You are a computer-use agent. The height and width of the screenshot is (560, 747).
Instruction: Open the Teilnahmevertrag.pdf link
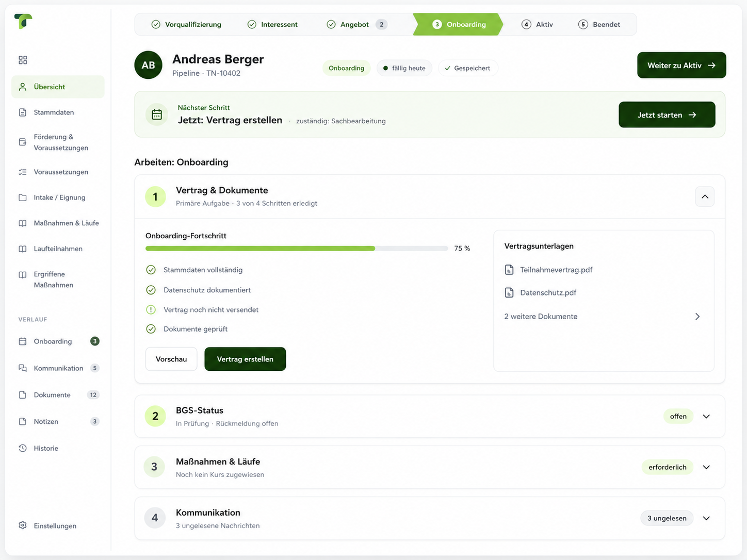[x=556, y=270]
